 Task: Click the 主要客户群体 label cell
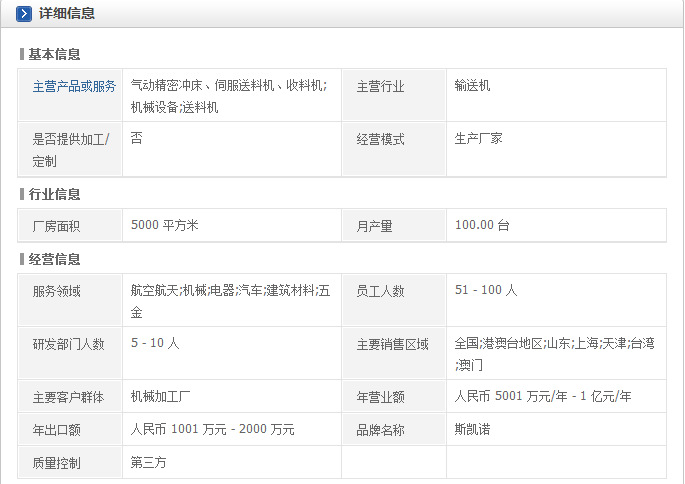[x=70, y=397]
